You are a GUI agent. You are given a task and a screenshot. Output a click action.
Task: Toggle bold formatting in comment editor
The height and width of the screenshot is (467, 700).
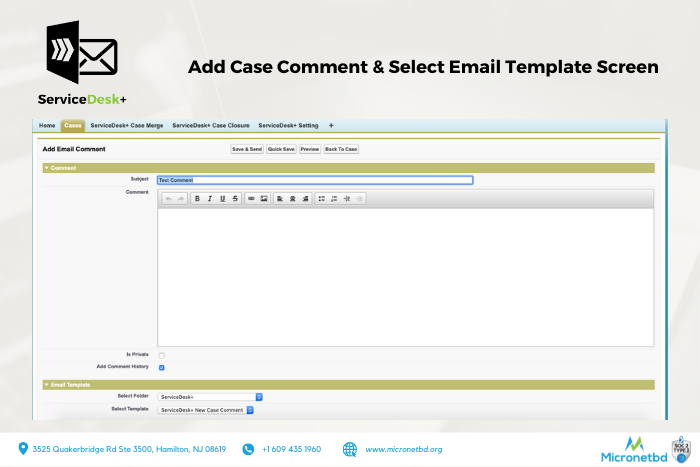click(x=197, y=198)
